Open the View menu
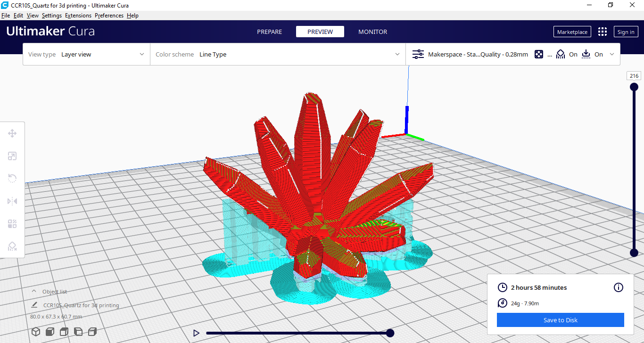 pyautogui.click(x=33, y=16)
